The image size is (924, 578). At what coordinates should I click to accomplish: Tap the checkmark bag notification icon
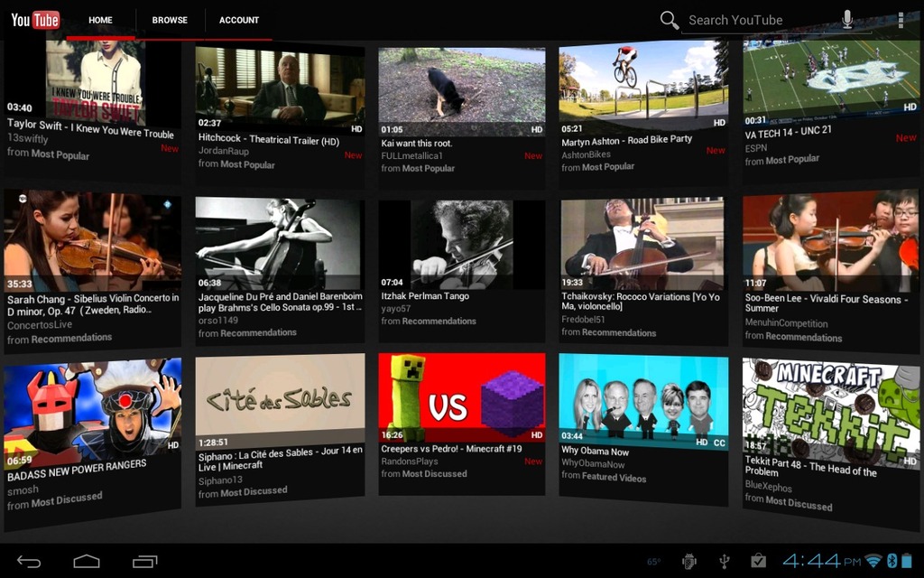pos(758,561)
